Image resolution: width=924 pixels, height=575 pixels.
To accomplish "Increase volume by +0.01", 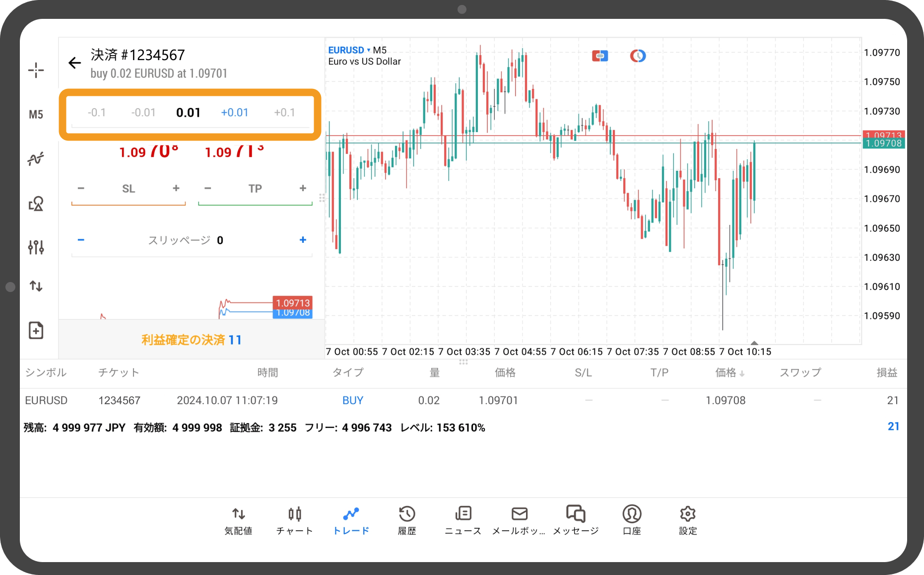I will coord(235,113).
